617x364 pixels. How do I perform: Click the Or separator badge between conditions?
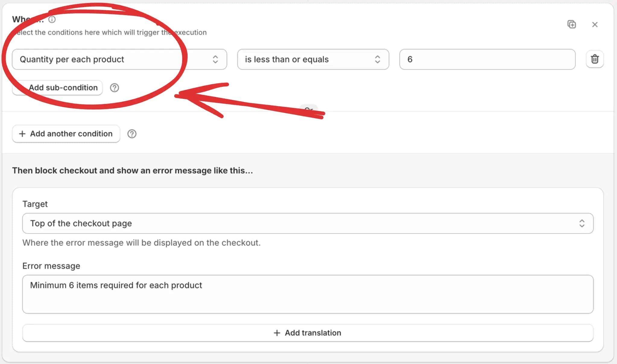309,110
